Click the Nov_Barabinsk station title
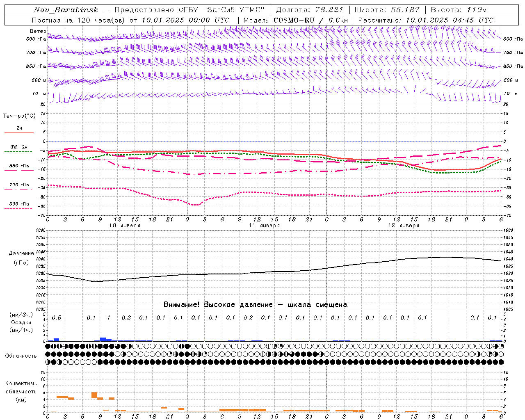 click(66, 10)
